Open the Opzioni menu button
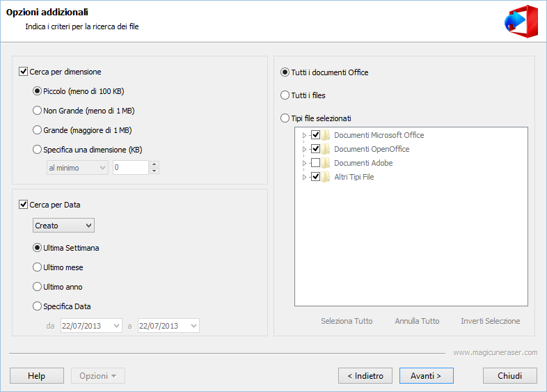The width and height of the screenshot is (547, 392). [x=98, y=376]
